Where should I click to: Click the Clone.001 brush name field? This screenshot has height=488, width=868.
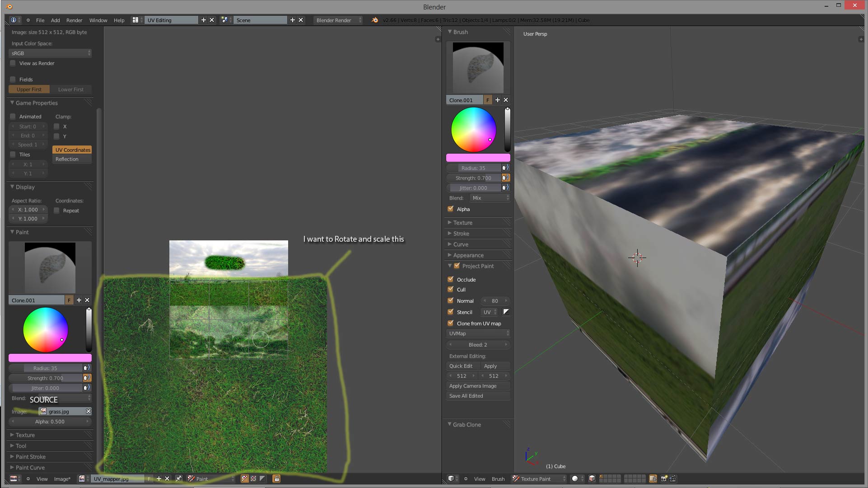click(x=464, y=100)
